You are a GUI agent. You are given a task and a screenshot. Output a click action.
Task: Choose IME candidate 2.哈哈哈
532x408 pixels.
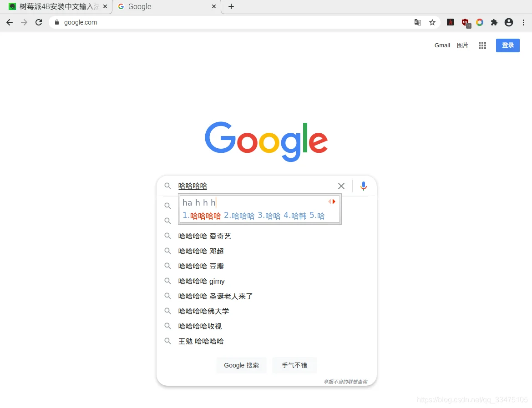click(x=239, y=216)
